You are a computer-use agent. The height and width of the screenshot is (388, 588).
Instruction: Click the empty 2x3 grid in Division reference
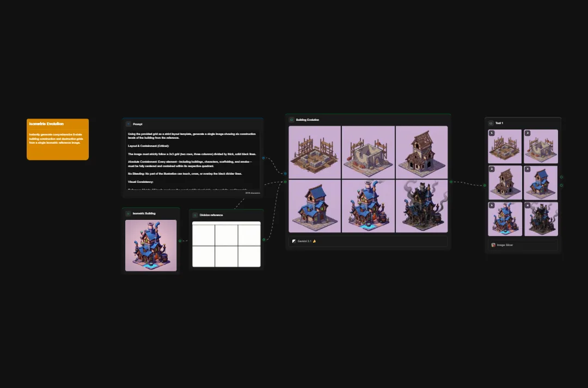click(226, 245)
